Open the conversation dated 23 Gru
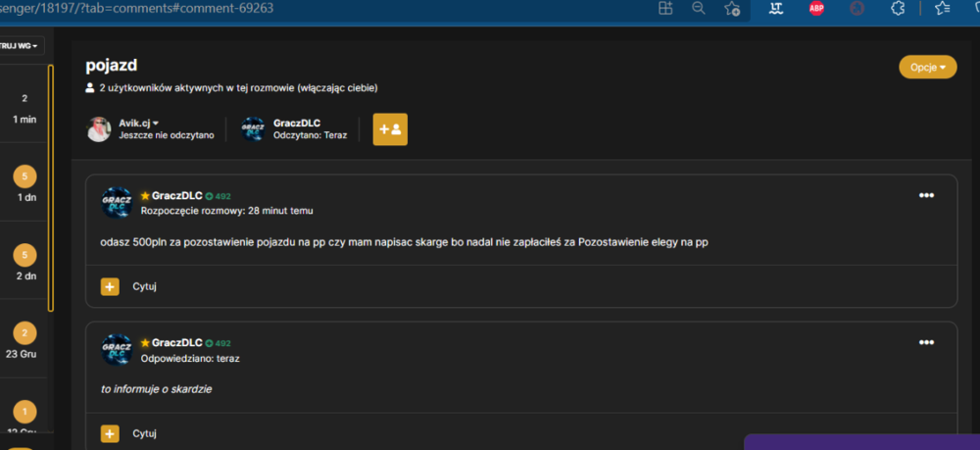Image resolution: width=980 pixels, height=450 pixels. [24, 340]
